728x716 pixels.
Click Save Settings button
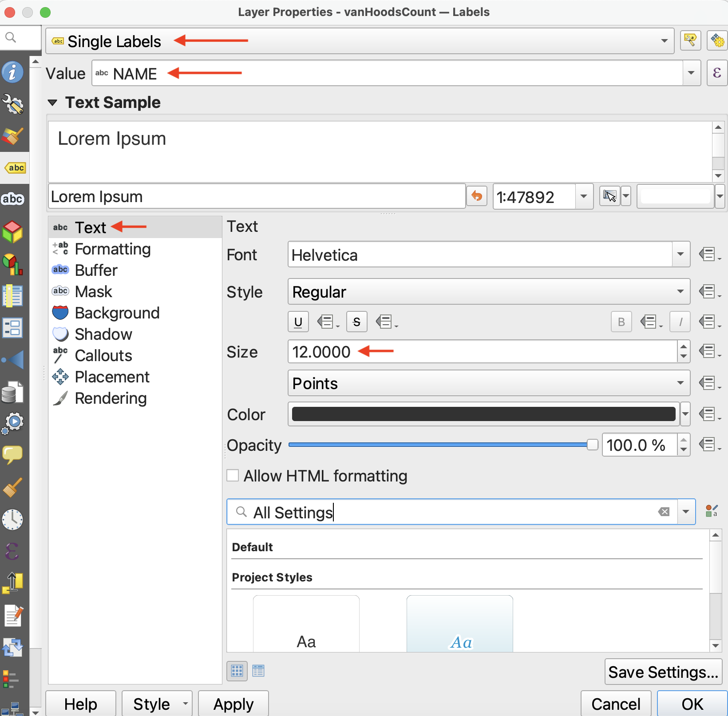pyautogui.click(x=663, y=672)
